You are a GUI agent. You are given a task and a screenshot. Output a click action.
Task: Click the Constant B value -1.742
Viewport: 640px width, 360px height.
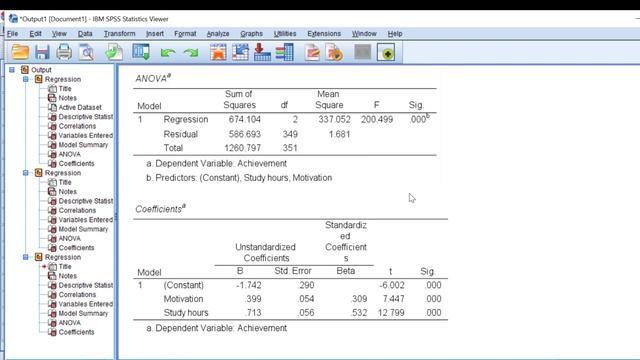[x=249, y=285]
